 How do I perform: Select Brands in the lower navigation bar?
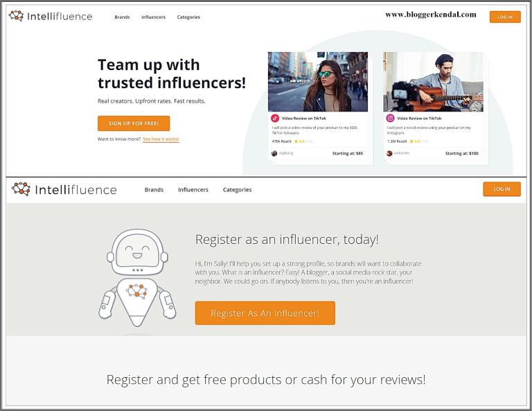pos(154,189)
